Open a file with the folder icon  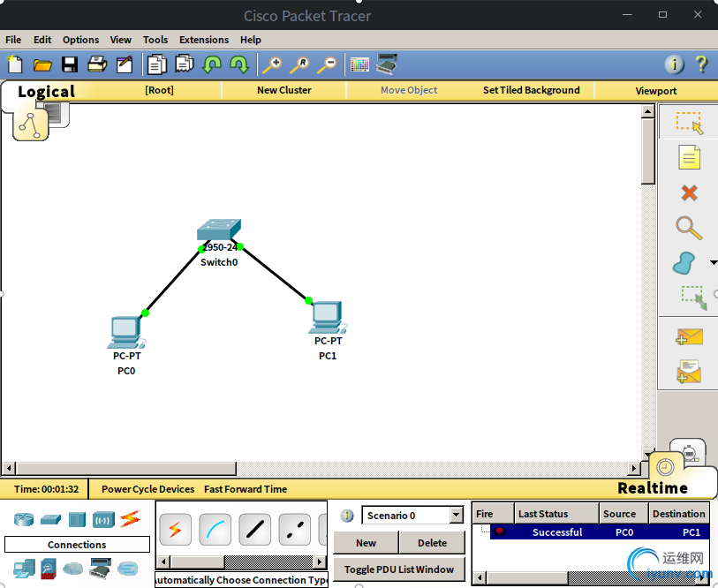42,65
